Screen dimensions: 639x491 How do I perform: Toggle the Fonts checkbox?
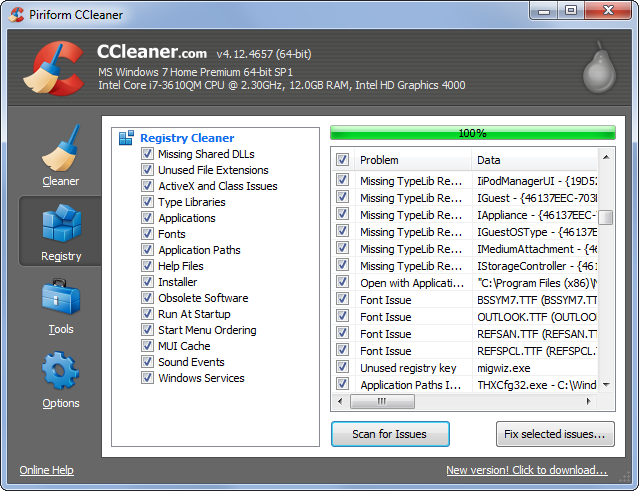coord(147,233)
